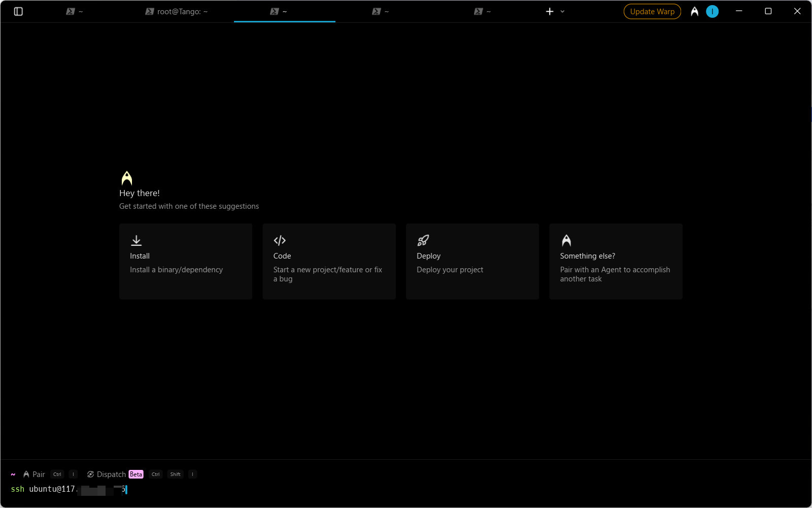This screenshot has height=508, width=812.
Task: Switch to the fourth terminal tab
Action: [x=381, y=11]
